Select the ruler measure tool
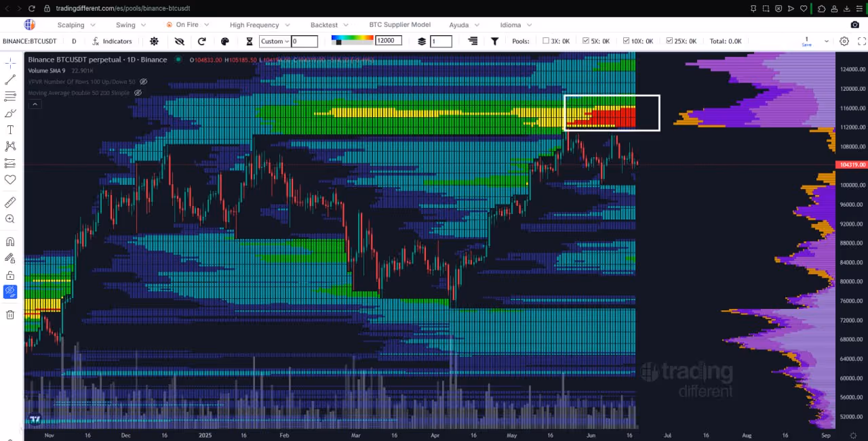The image size is (868, 441). tap(10, 202)
